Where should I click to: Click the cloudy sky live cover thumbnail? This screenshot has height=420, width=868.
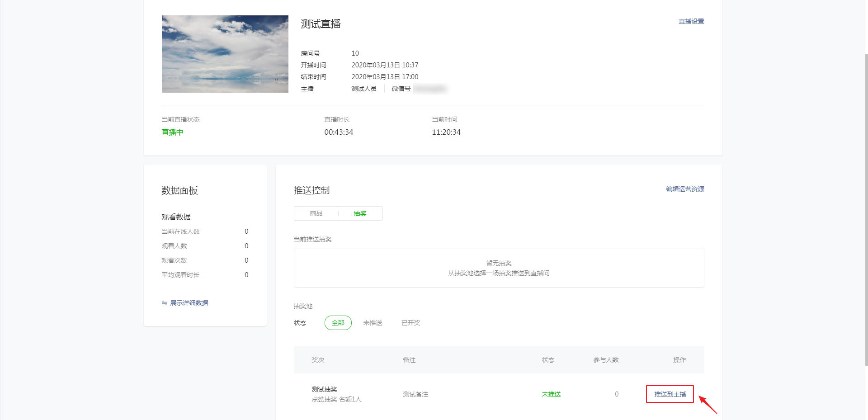coord(225,54)
